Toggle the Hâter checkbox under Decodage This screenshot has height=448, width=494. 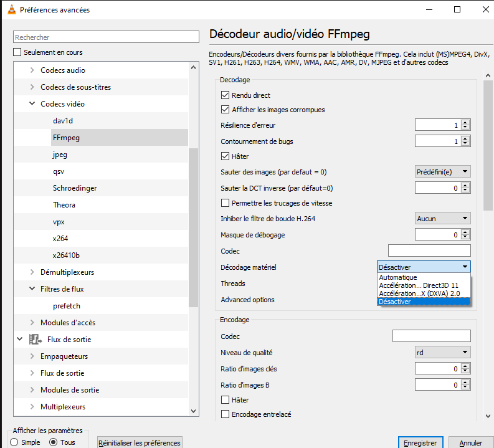pos(225,156)
